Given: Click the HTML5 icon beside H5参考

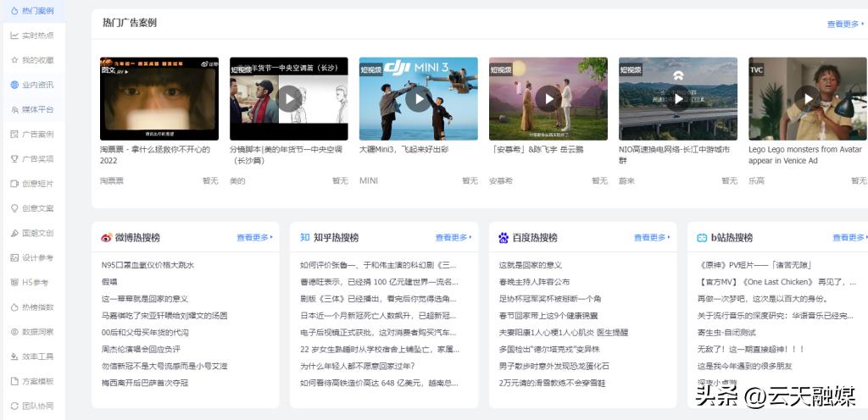Looking at the screenshot, I should tap(14, 282).
